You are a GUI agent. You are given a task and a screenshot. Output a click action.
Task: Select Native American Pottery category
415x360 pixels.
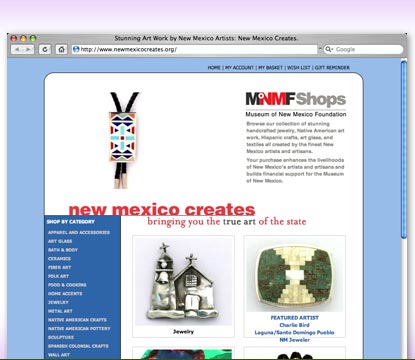point(79,329)
